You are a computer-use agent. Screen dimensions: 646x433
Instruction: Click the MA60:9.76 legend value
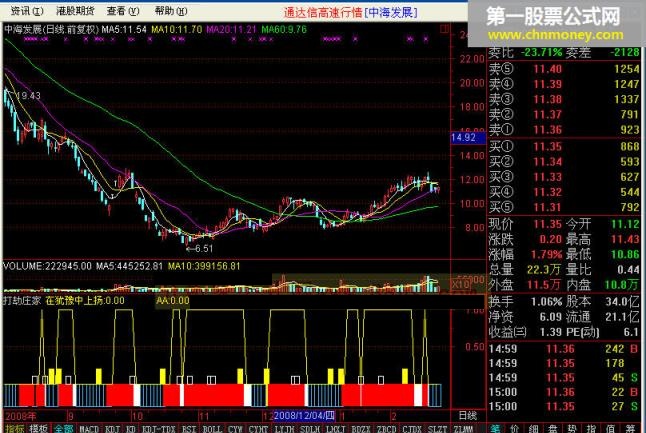click(x=284, y=29)
